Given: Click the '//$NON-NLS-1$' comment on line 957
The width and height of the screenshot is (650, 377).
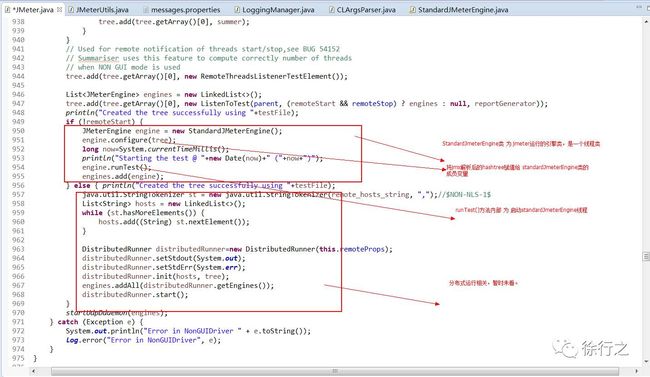Looking at the screenshot, I should (x=465, y=195).
